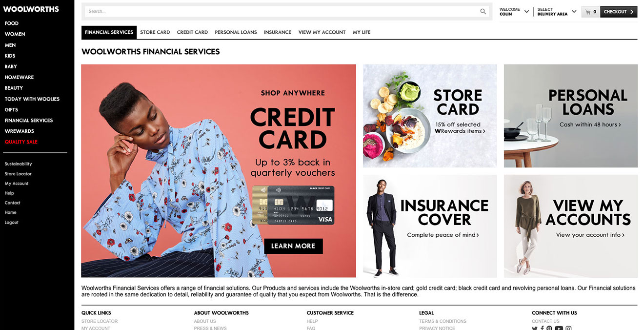Open the Facebook social icon
This screenshot has width=644, height=330.
(543, 329)
